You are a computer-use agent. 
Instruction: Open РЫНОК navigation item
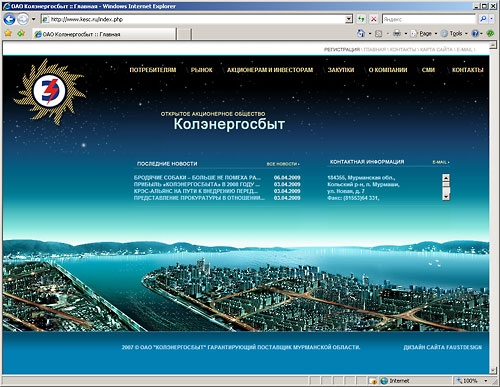click(x=201, y=70)
